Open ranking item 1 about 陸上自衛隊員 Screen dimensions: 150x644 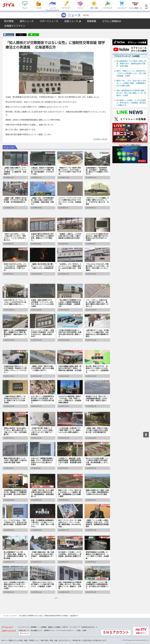pyautogui.click(x=131, y=64)
